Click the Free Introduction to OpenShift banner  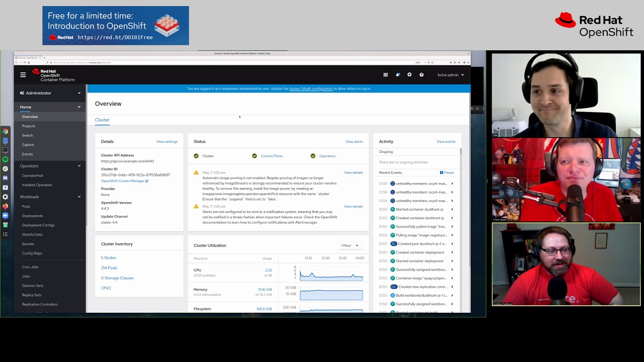[x=116, y=26]
